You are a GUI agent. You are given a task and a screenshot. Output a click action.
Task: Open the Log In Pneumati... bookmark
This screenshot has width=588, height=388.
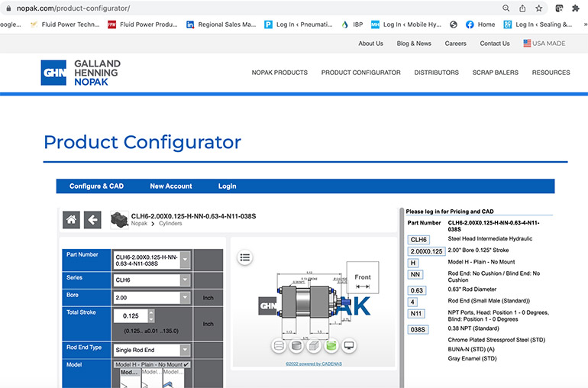pos(299,24)
